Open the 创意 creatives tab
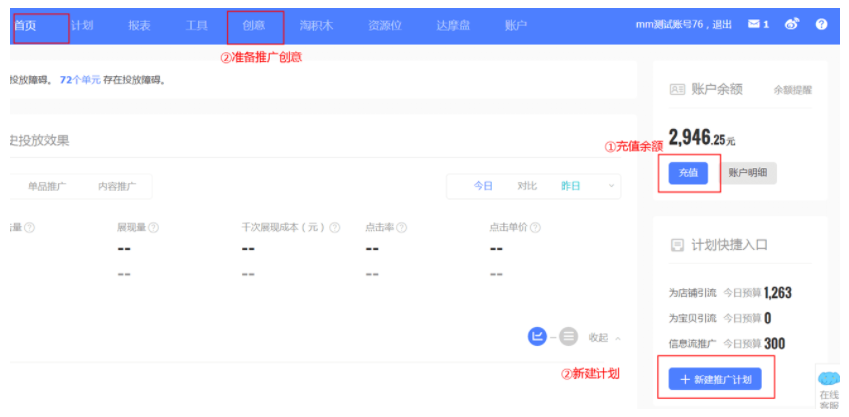Image resolution: width=849 pixels, height=417 pixels. point(253,25)
